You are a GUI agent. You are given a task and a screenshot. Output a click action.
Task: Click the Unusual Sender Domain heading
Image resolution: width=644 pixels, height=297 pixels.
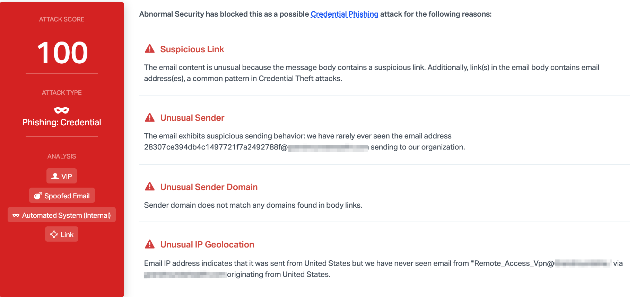(209, 187)
